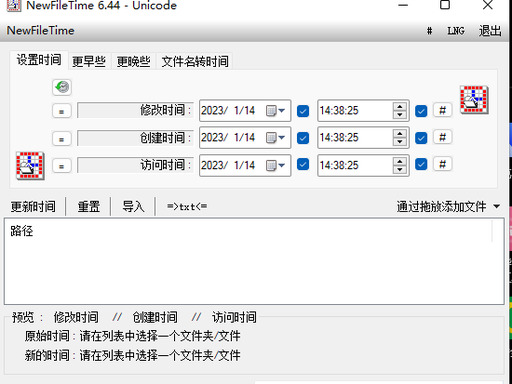Click 退出 to exit the program
The width and height of the screenshot is (512, 384).
coord(490,31)
